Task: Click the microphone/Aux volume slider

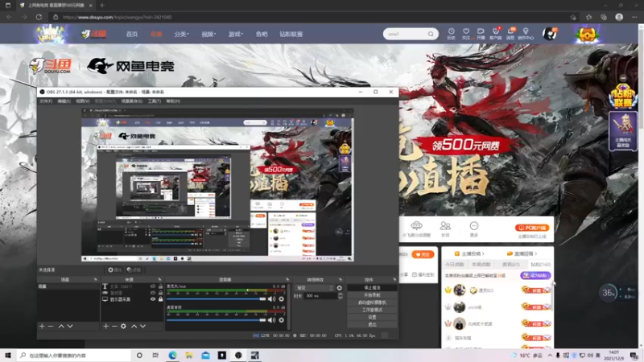Action: [x=216, y=299]
